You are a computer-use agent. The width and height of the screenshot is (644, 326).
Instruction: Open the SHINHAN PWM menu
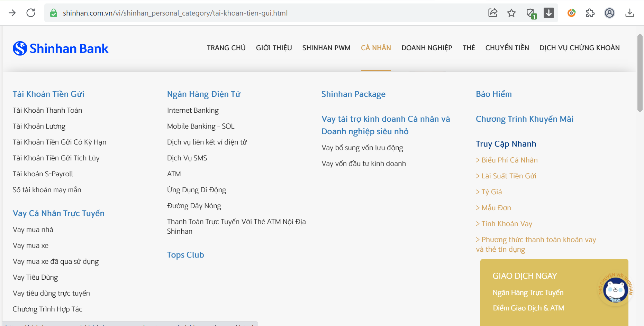point(326,48)
